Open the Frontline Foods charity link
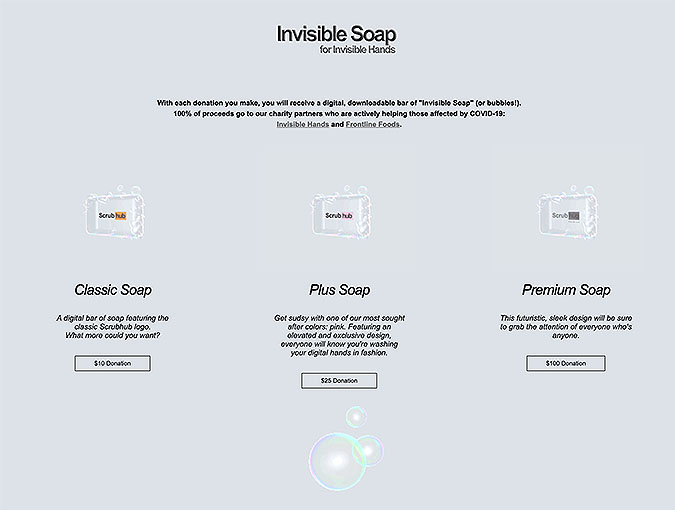This screenshot has height=510, width=675. click(372, 124)
